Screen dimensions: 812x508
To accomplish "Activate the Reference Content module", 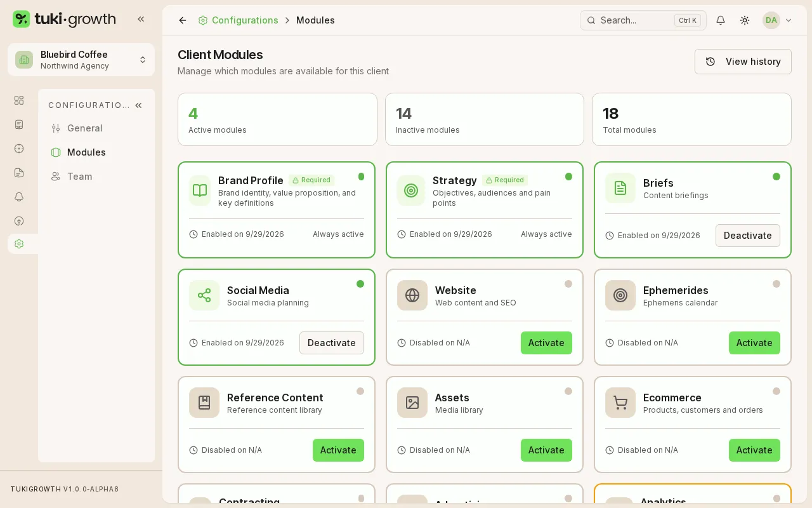I will point(338,450).
